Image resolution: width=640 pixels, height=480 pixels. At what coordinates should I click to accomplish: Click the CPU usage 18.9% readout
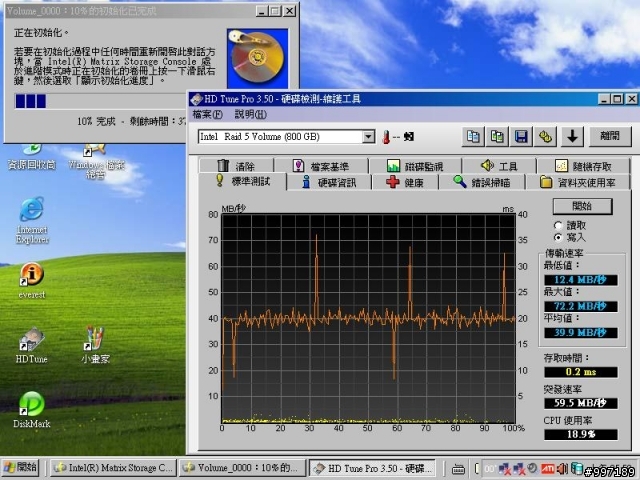pyautogui.click(x=580, y=434)
